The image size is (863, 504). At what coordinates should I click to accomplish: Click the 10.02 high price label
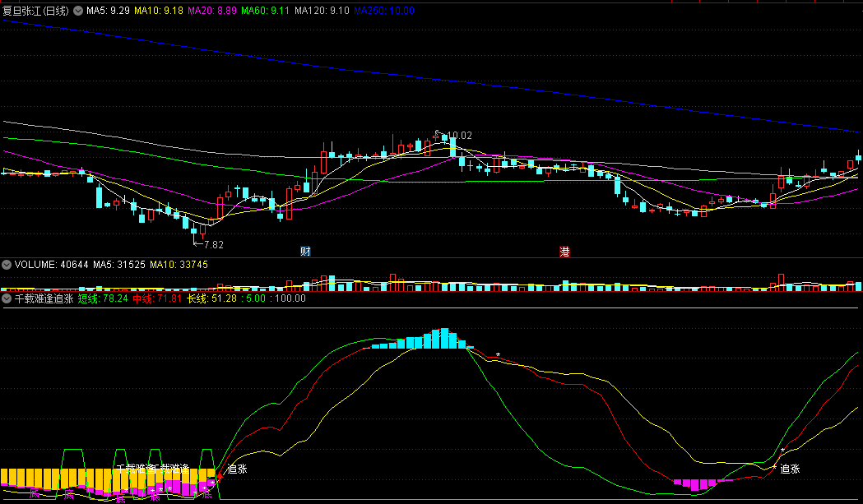point(459,136)
